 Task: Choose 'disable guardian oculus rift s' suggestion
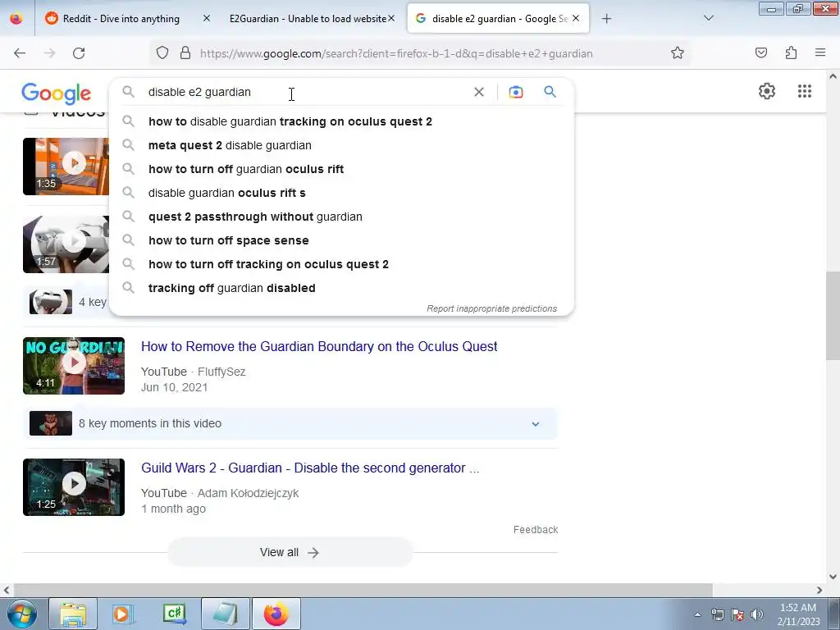coord(342,193)
